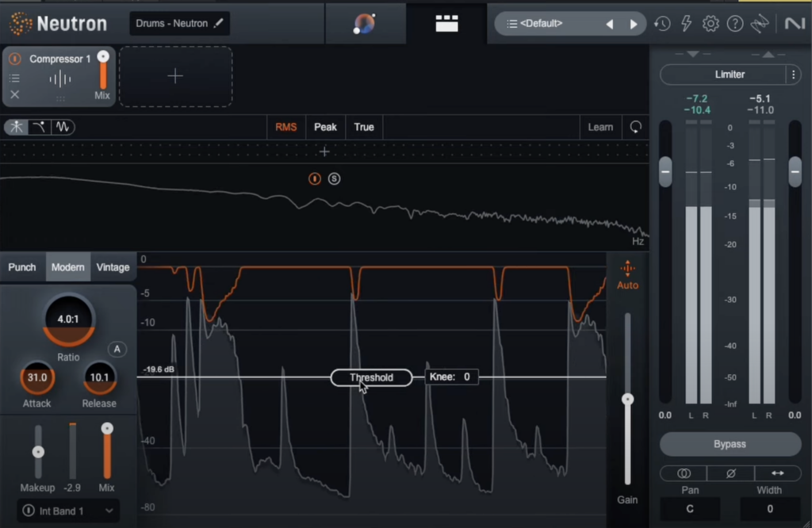The height and width of the screenshot is (528, 812).
Task: Click the Mix Assistant sphere icon
Action: (365, 24)
